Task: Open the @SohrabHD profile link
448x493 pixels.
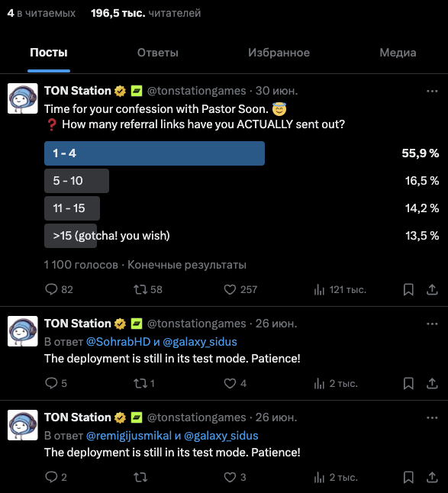Action: (x=118, y=342)
